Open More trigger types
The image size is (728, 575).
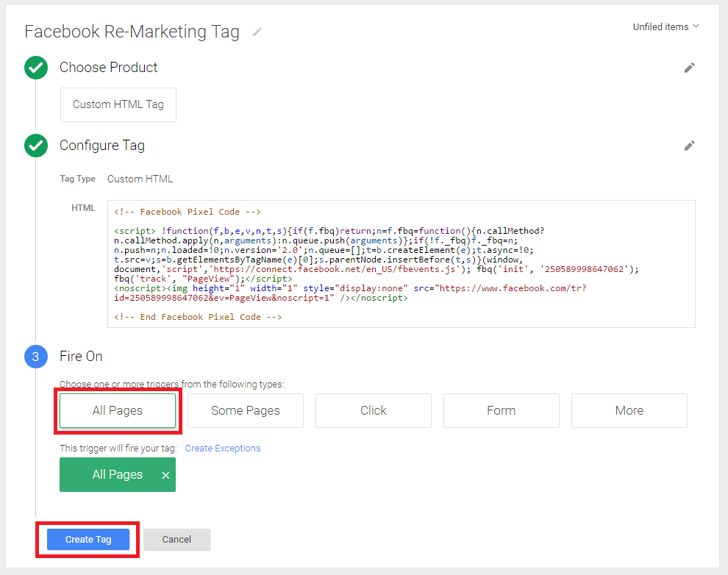(629, 411)
